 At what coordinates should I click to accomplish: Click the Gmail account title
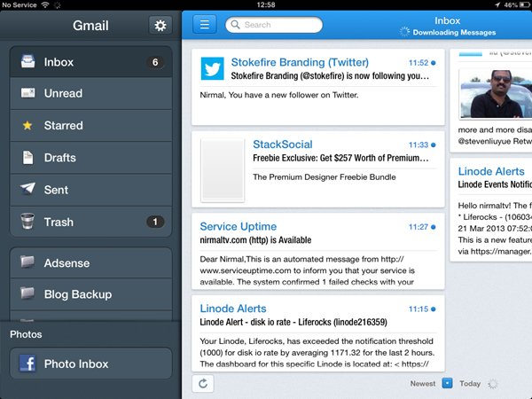90,26
